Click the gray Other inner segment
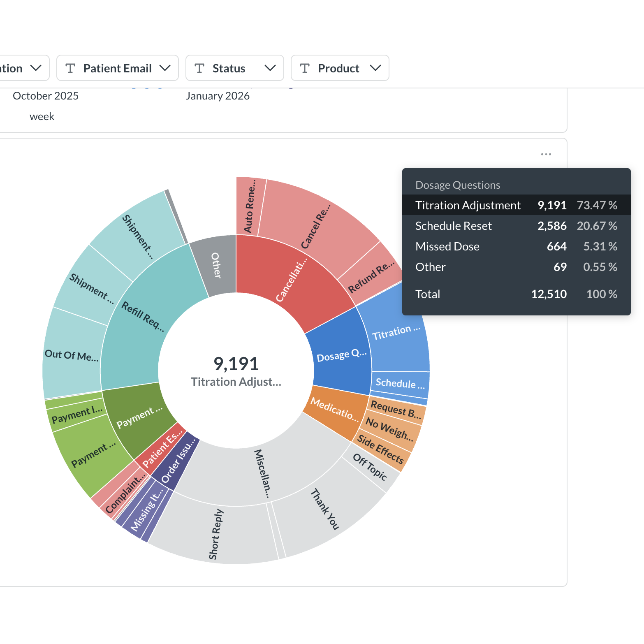 (216, 265)
